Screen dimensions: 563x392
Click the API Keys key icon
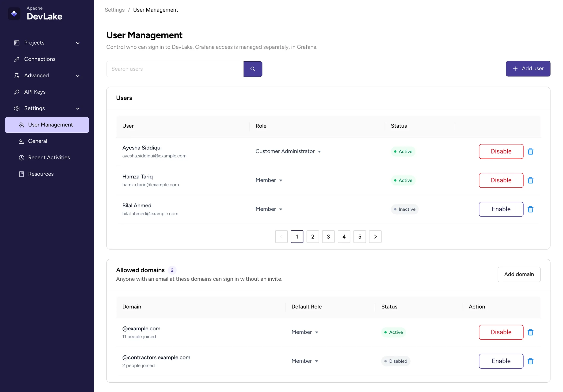[x=17, y=92]
